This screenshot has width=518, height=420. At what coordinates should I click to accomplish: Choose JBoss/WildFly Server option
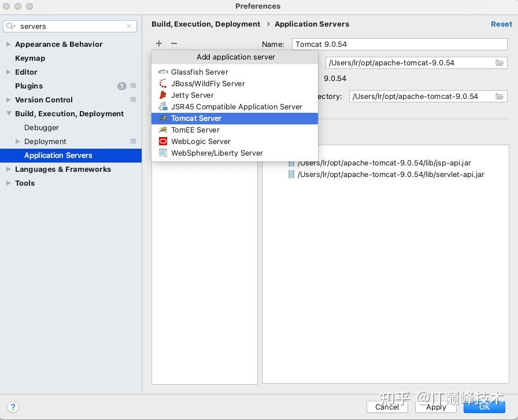(235, 83)
